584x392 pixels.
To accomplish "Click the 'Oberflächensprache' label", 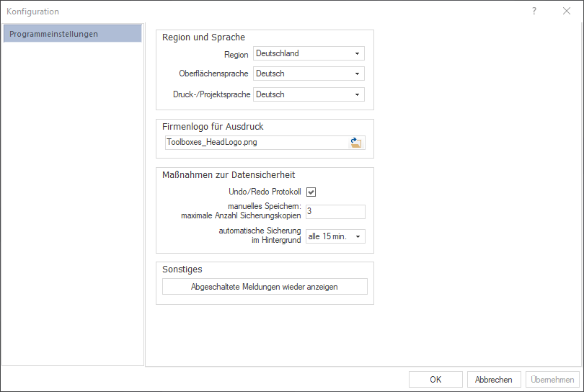I will (213, 73).
